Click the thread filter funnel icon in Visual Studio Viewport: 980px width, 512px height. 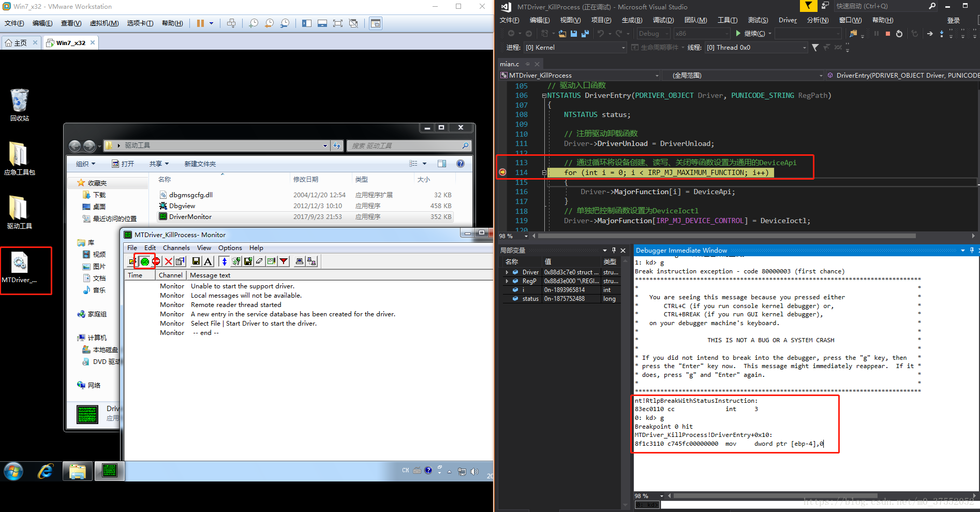(x=815, y=48)
